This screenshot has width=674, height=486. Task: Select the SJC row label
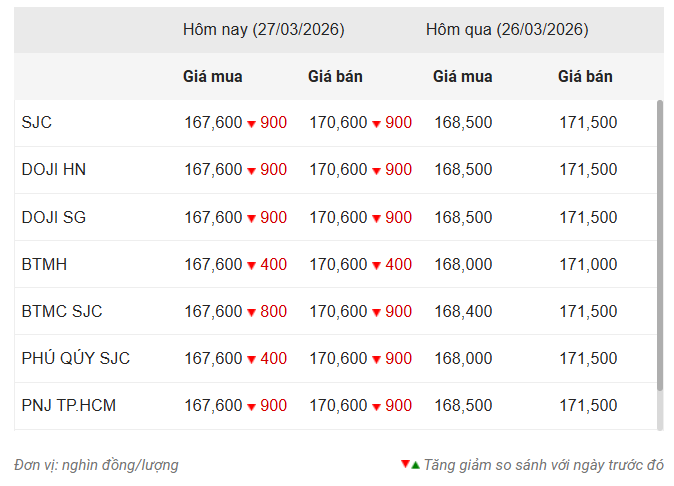(36, 123)
